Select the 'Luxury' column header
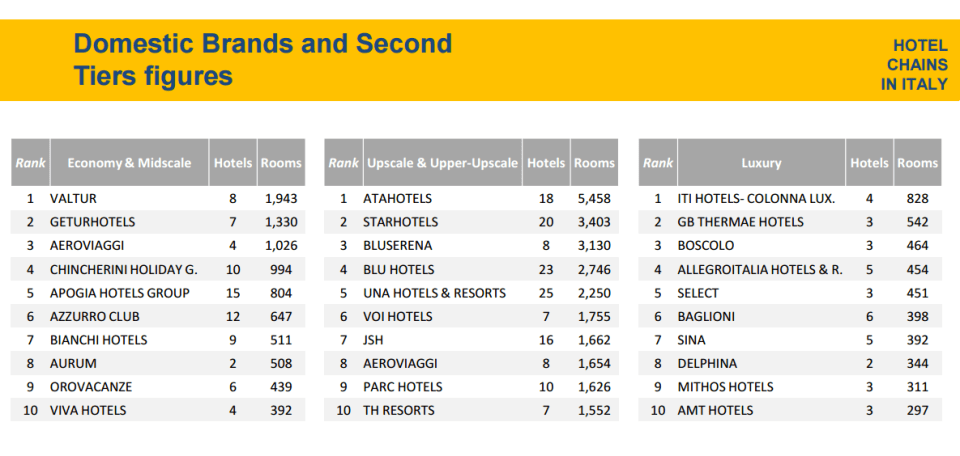The height and width of the screenshot is (456, 960). click(x=761, y=163)
